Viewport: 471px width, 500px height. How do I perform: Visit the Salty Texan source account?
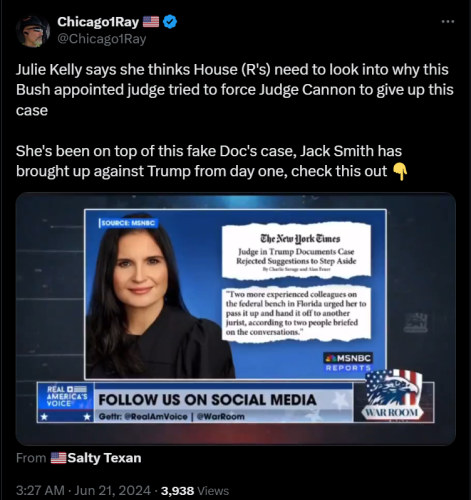104,458
